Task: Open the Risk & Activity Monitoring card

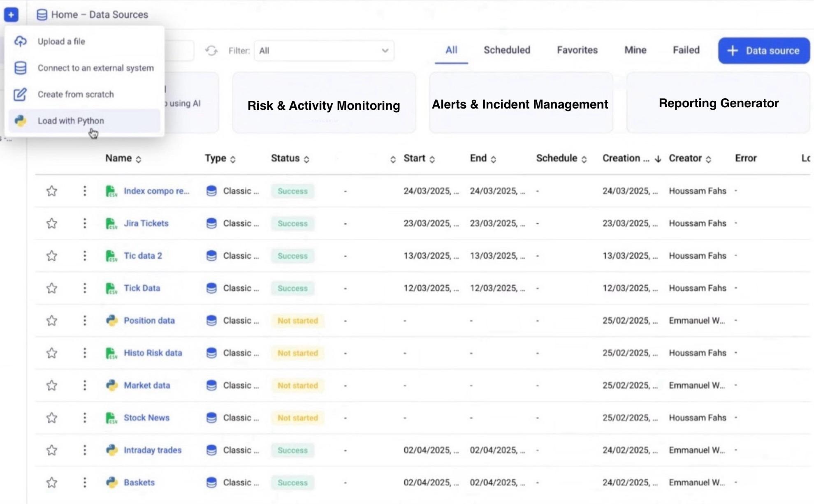Action: [x=324, y=103]
